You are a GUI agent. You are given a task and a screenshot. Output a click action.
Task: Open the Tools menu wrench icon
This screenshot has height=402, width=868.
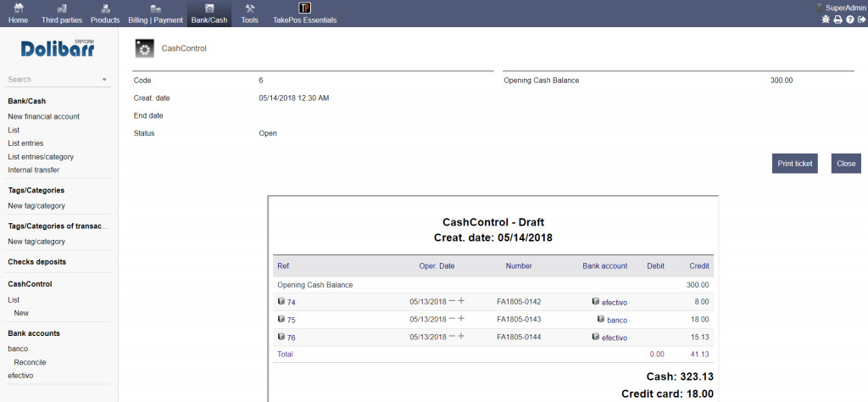click(x=249, y=8)
